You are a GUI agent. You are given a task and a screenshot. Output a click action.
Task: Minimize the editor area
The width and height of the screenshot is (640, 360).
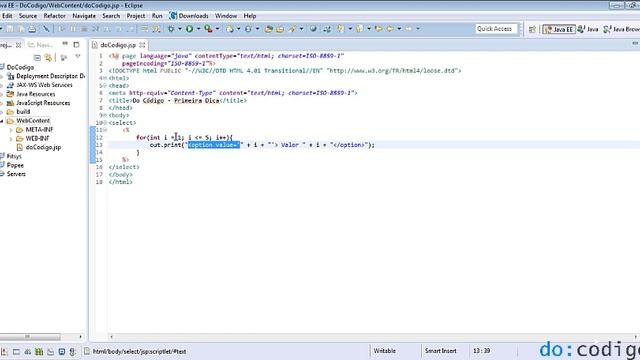click(x=635, y=44)
